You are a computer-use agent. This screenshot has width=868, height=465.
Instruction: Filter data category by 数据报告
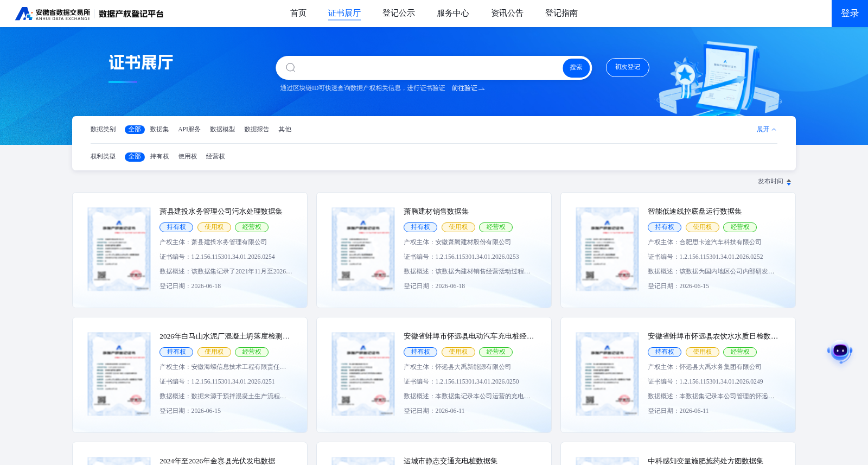tap(257, 129)
